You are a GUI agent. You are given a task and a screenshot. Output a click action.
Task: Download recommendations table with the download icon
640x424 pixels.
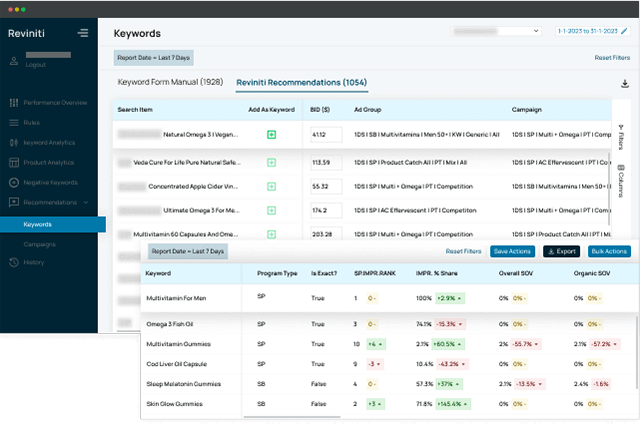624,84
